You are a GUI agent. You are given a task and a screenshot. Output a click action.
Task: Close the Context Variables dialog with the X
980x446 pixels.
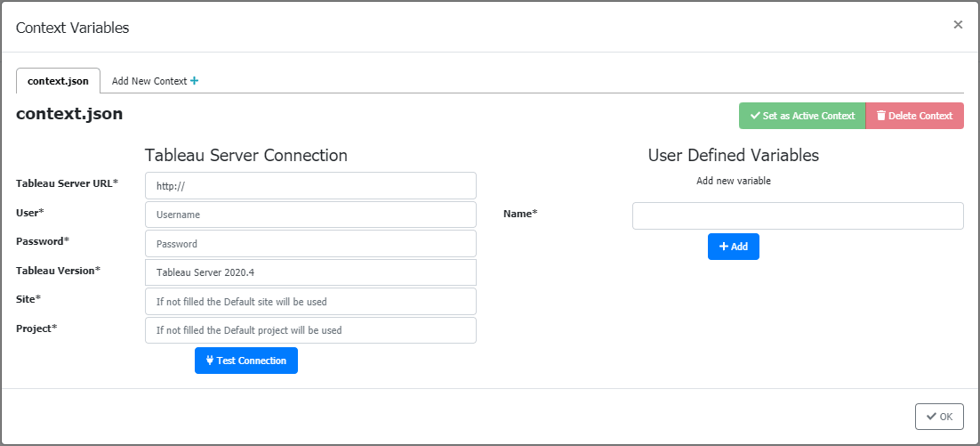click(x=958, y=25)
